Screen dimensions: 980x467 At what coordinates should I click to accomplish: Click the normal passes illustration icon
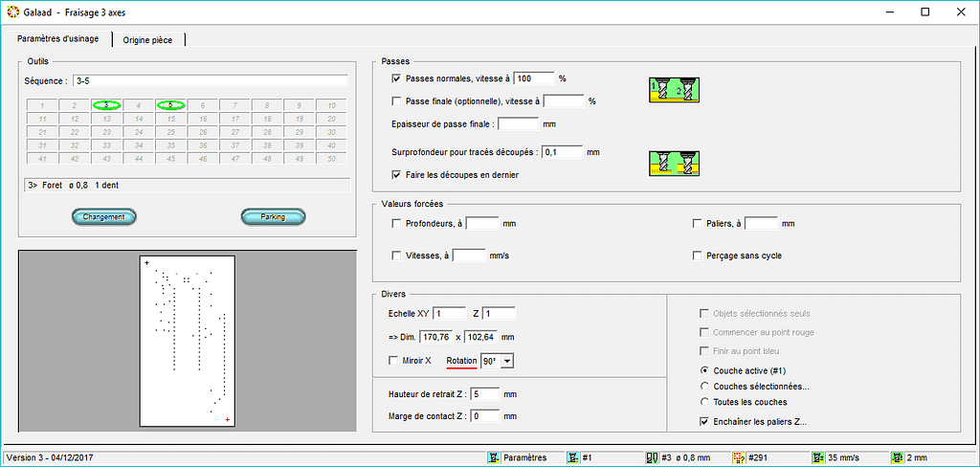click(674, 90)
